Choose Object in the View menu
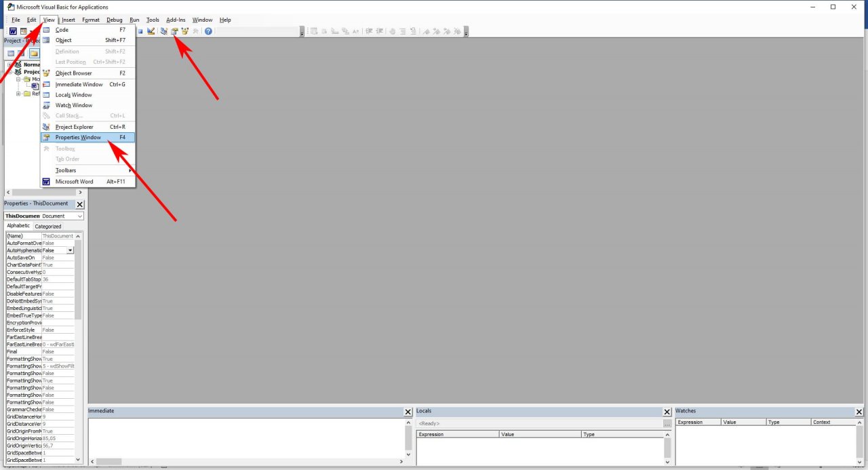Viewport: 868px width, 470px height. (x=88, y=40)
